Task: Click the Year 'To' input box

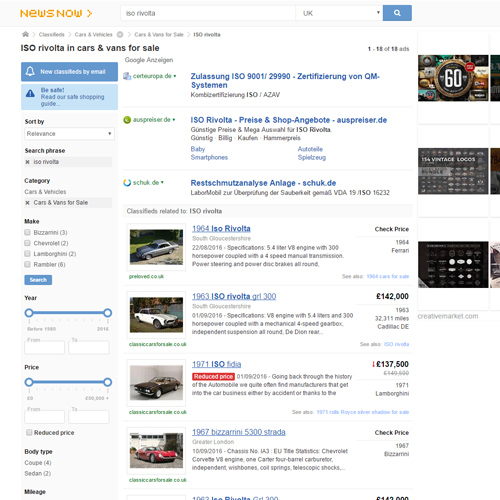Action: 89,347
